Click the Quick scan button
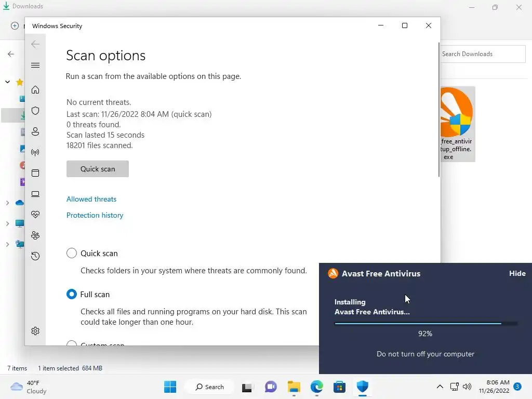532x399 pixels. pos(98,169)
